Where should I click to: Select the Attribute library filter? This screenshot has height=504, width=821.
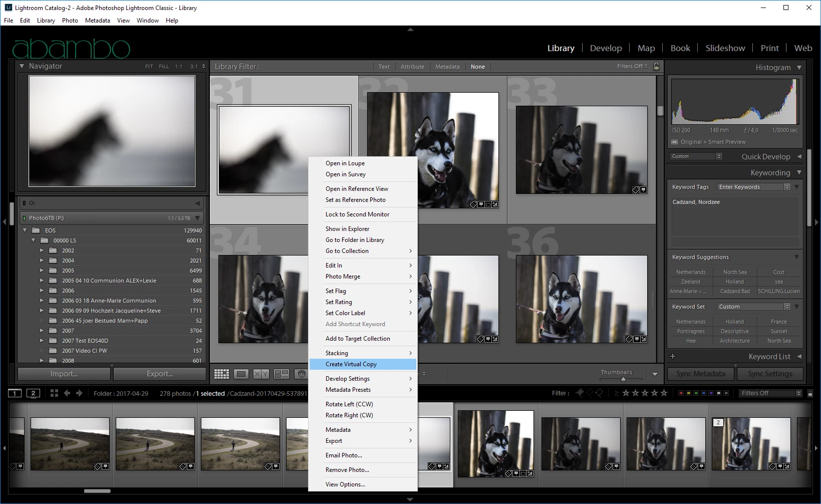pos(412,67)
